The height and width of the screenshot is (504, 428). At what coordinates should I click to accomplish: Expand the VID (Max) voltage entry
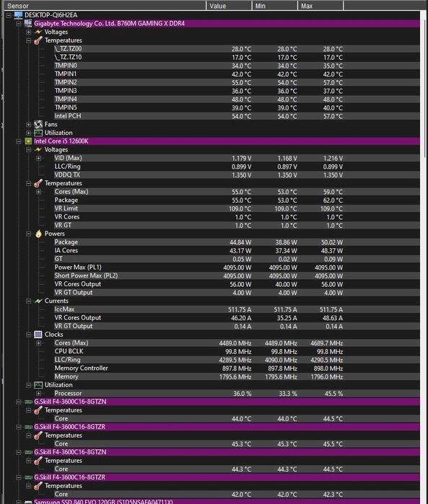click(39, 158)
